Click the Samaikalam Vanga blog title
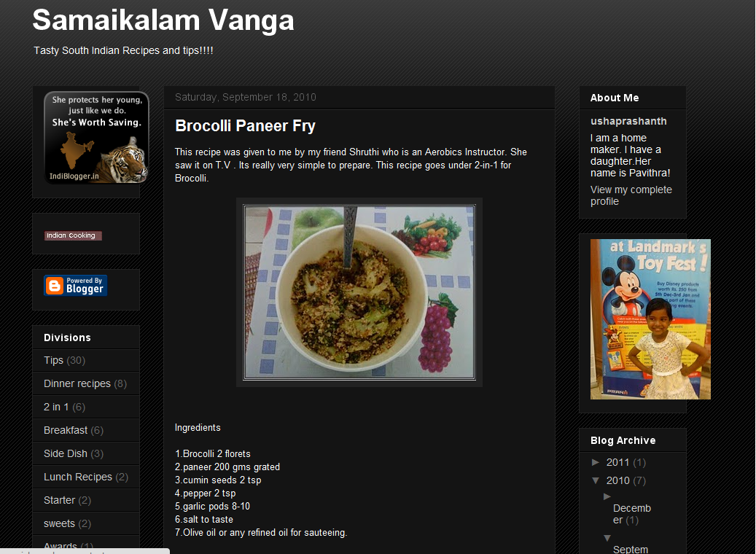 pos(163,20)
